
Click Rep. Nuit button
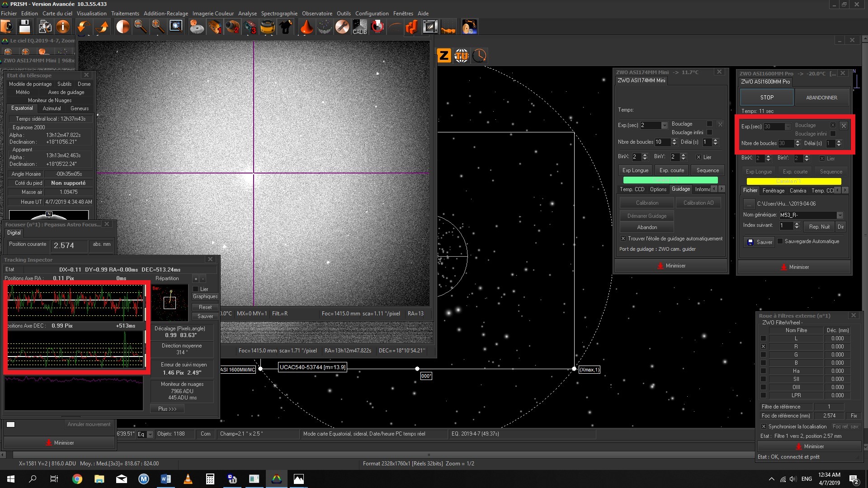(819, 227)
